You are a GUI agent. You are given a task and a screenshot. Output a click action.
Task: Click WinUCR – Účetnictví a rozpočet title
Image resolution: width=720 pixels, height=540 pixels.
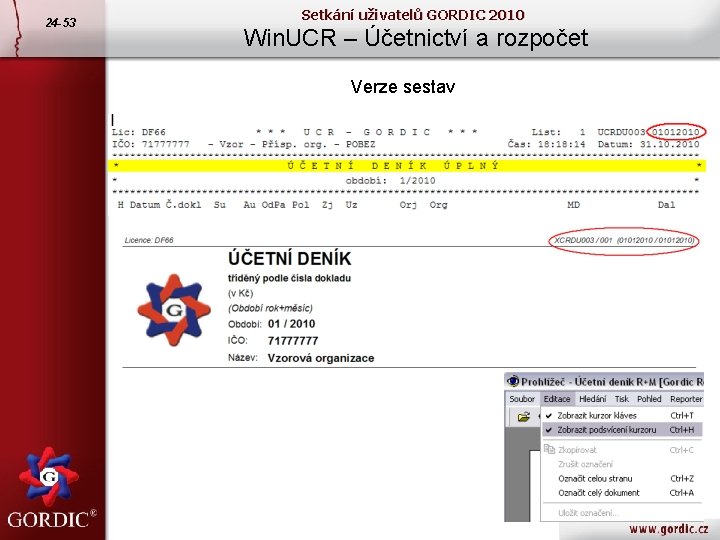click(x=416, y=38)
